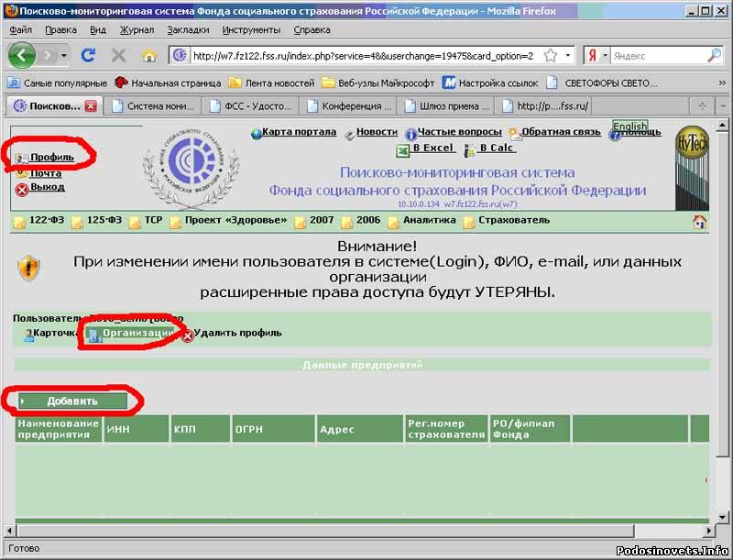Open the Карта портала link
Screen dimensions: 733x560
pos(300,132)
